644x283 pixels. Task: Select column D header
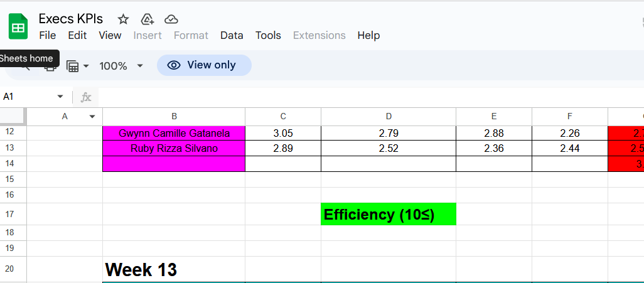[x=389, y=116]
